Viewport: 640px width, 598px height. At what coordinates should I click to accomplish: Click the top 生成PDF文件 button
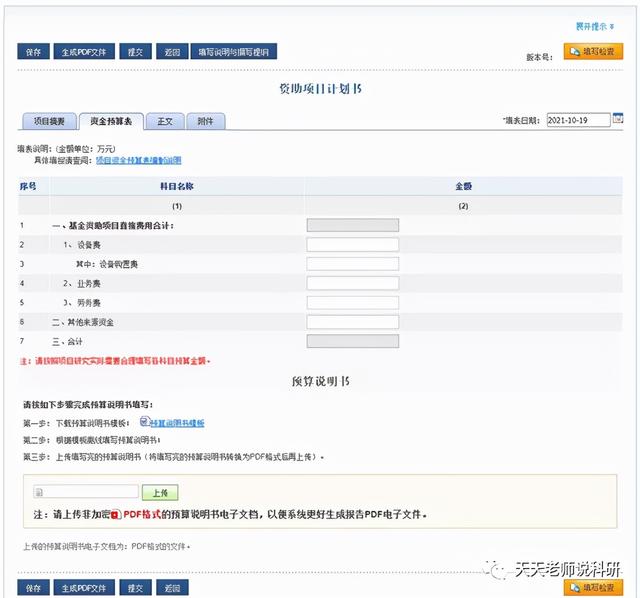[84, 52]
